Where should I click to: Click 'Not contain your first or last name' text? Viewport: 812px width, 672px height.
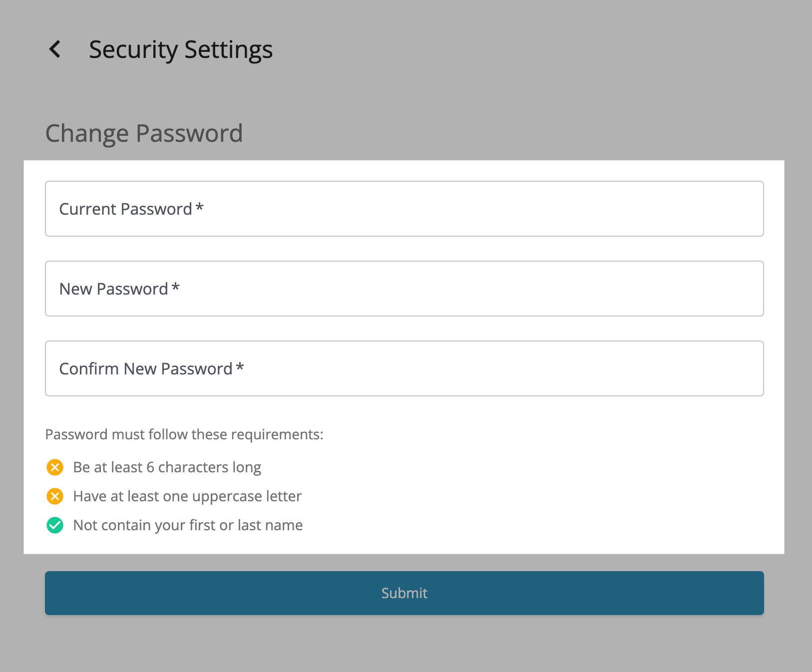coord(188,525)
